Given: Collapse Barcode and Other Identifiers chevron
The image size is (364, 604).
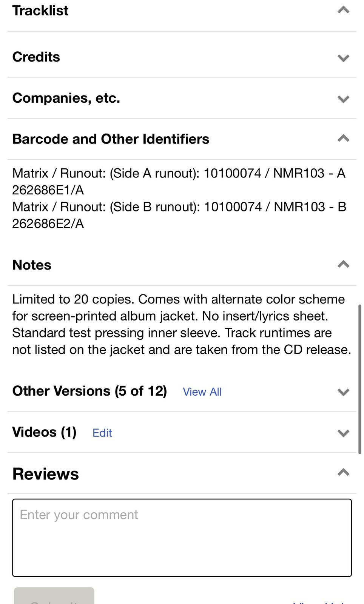Looking at the screenshot, I should [x=343, y=139].
